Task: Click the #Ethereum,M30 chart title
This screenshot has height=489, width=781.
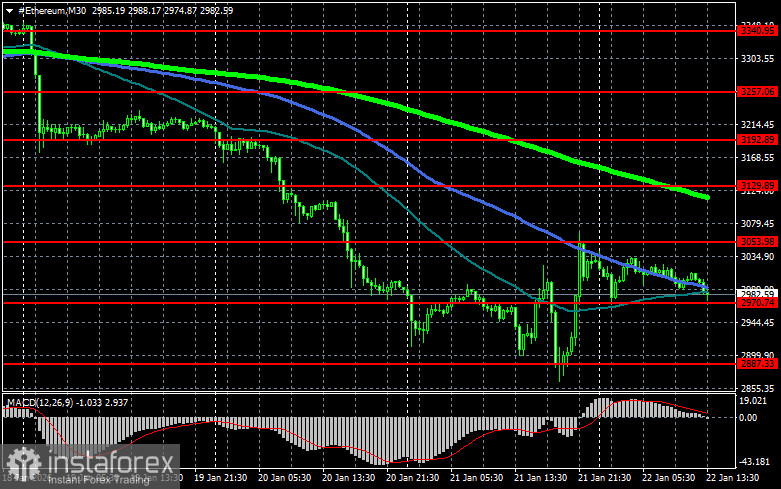Action: coord(52,10)
